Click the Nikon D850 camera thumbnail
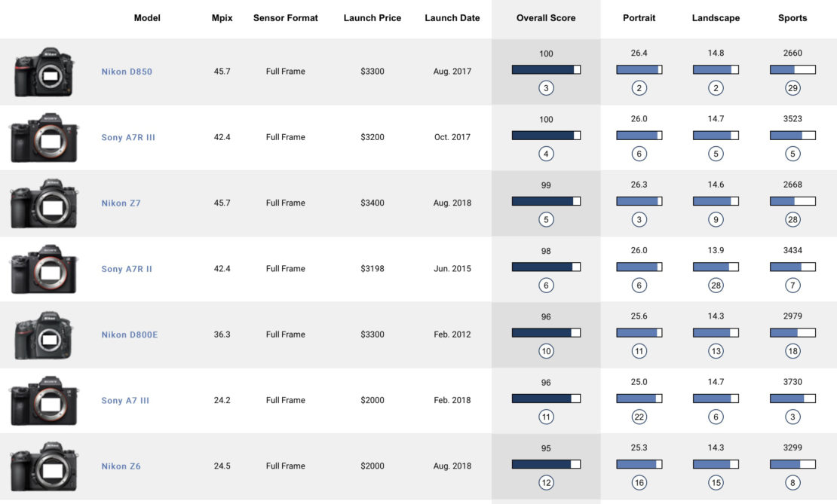The height and width of the screenshot is (504, 837). [44, 72]
